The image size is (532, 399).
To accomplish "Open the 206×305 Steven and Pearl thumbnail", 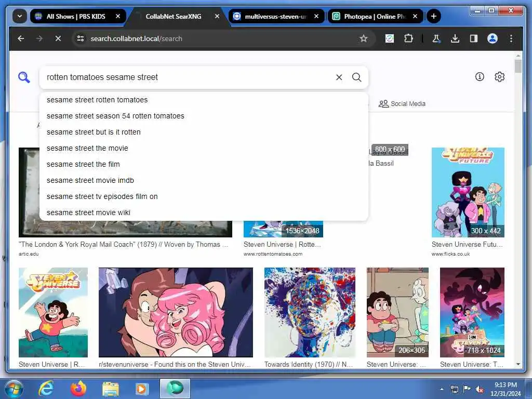I will (x=397, y=312).
